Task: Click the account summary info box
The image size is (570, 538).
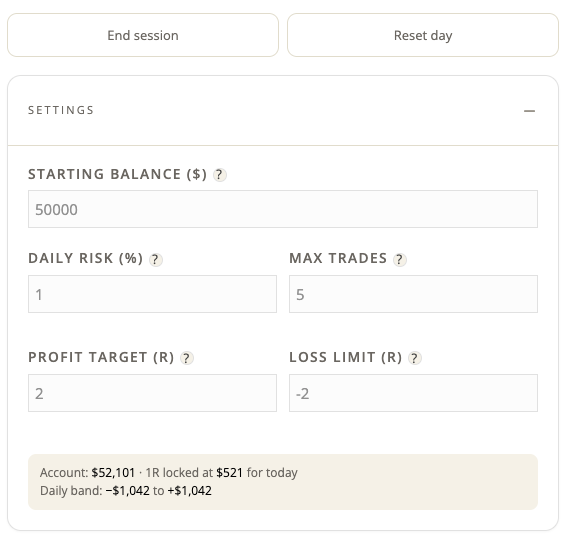Action: (x=283, y=482)
